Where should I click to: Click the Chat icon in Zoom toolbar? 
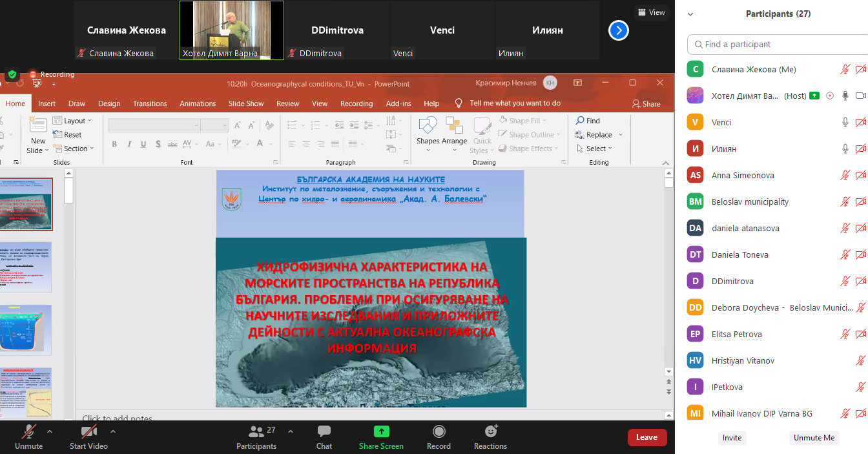tap(324, 431)
